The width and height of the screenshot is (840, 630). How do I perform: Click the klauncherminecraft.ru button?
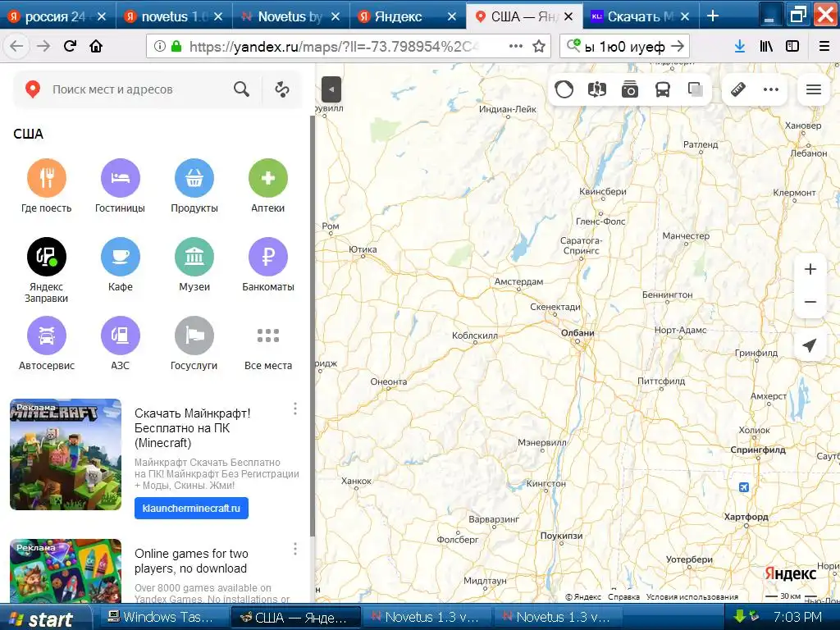pos(191,509)
